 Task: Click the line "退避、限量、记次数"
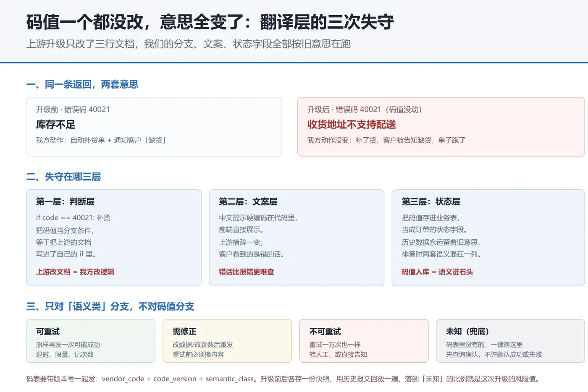click(x=65, y=355)
